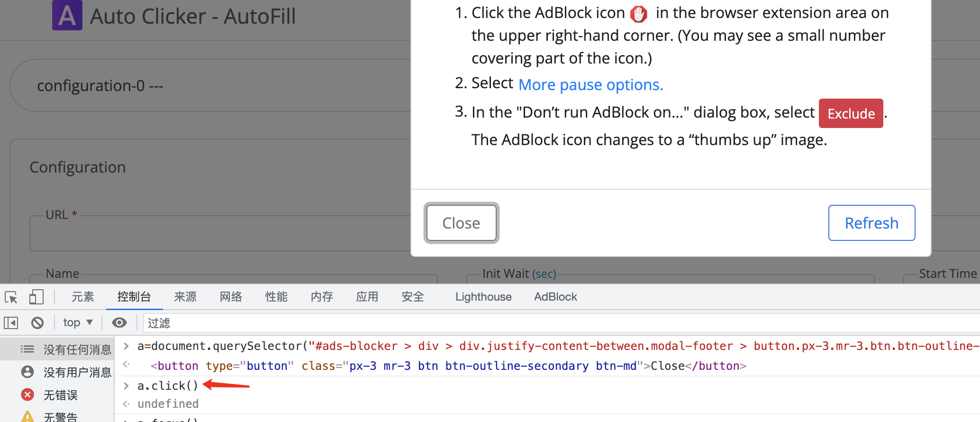The width and height of the screenshot is (980, 422).
Task: Clear the console with the ban icon
Action: coord(37,323)
